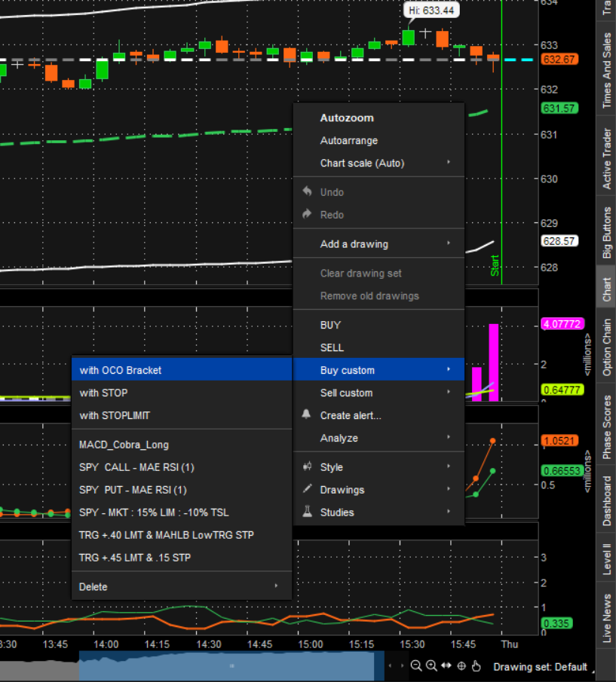
Task: Click the flask icon beside Studies
Action: point(306,512)
